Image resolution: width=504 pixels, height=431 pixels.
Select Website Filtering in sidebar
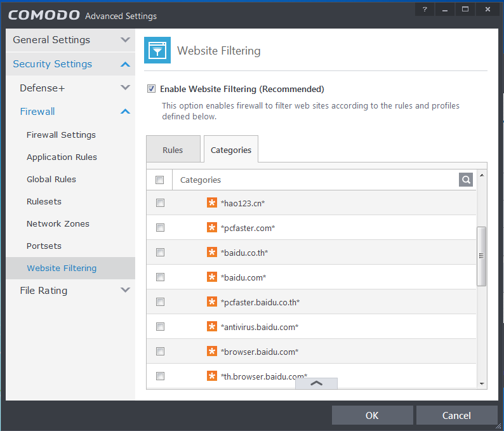(70, 268)
